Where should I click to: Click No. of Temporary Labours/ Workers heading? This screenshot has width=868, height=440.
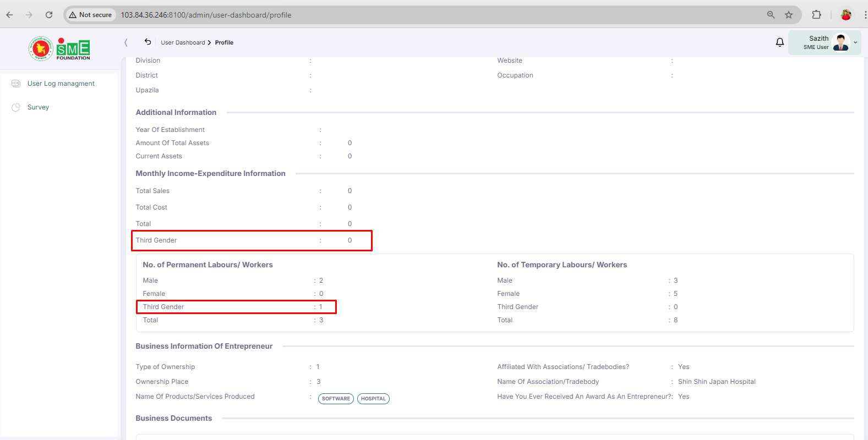tap(562, 265)
